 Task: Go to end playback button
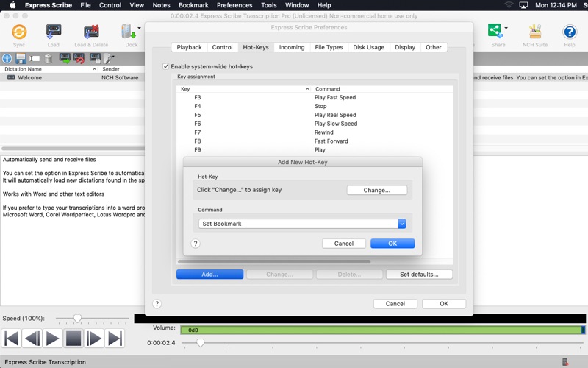pyautogui.click(x=115, y=339)
